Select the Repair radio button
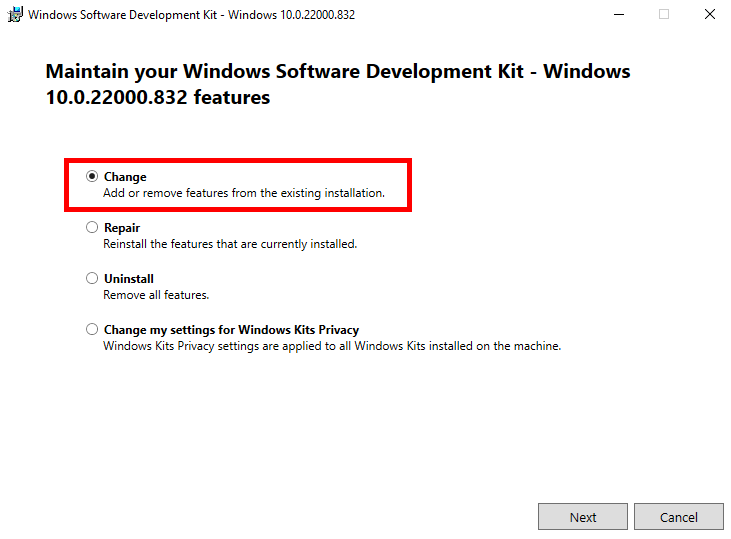This screenshot has width=731, height=539. pos(92,228)
